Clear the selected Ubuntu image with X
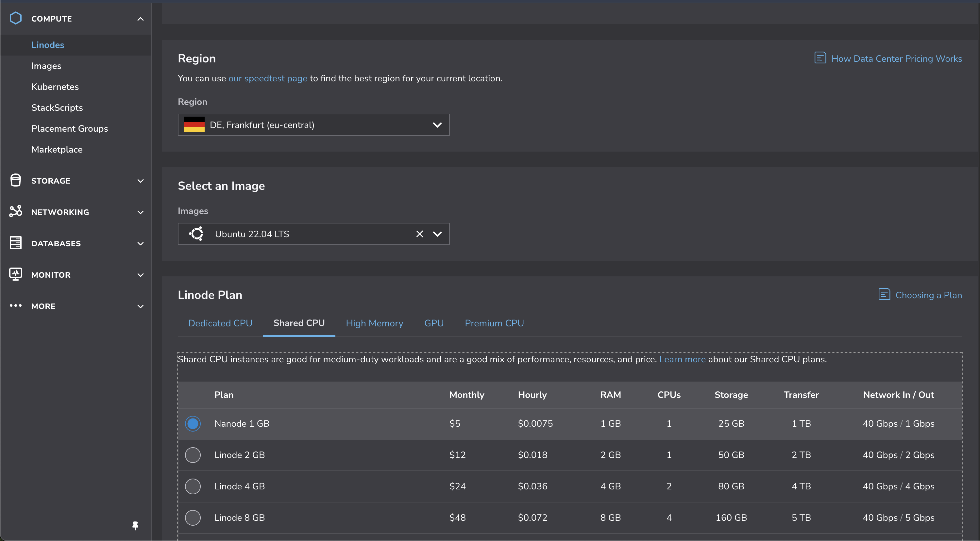Image resolution: width=980 pixels, height=541 pixels. click(419, 234)
